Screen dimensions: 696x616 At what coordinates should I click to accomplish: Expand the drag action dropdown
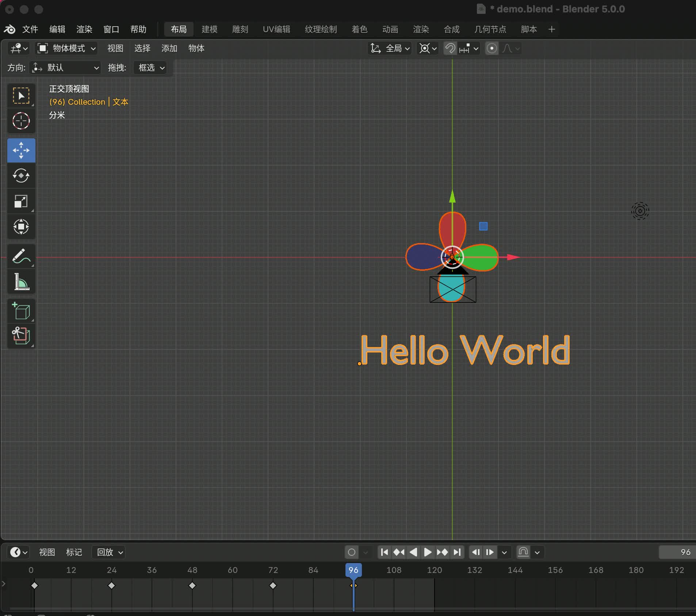151,68
